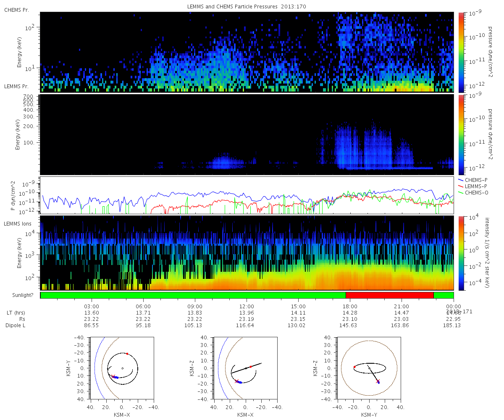This screenshot has width=504, height=420.
Task: Click the 06:00 time axis label
Action: [143, 306]
